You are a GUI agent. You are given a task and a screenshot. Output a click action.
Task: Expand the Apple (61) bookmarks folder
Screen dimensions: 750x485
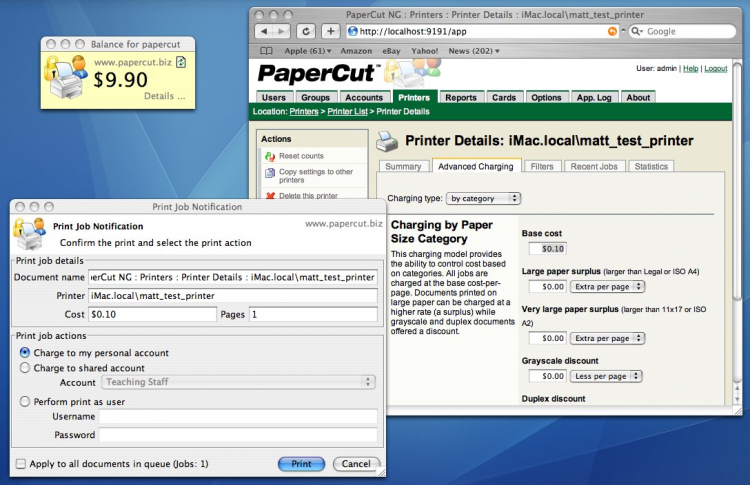click(x=308, y=51)
